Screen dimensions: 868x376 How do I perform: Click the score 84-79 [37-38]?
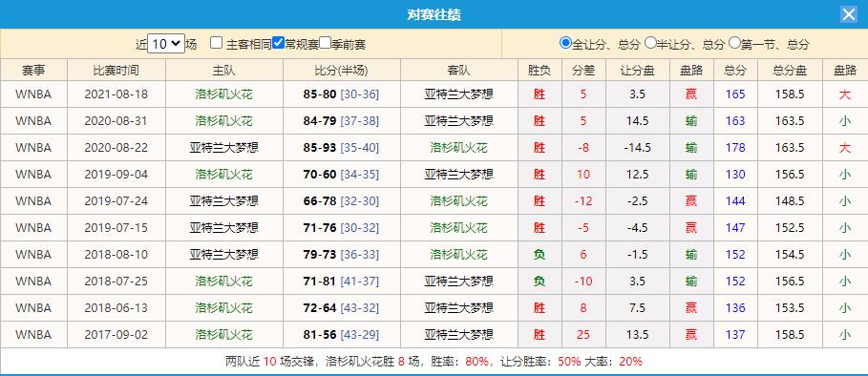[342, 121]
